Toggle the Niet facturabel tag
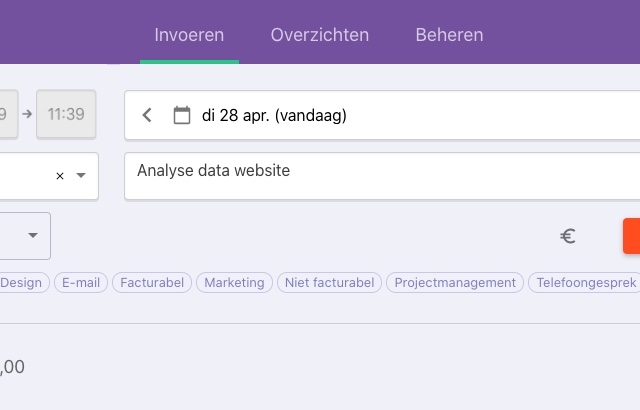 [329, 282]
